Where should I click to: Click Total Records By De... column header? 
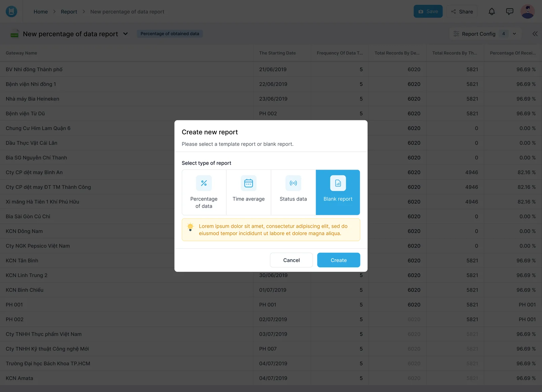(397, 53)
